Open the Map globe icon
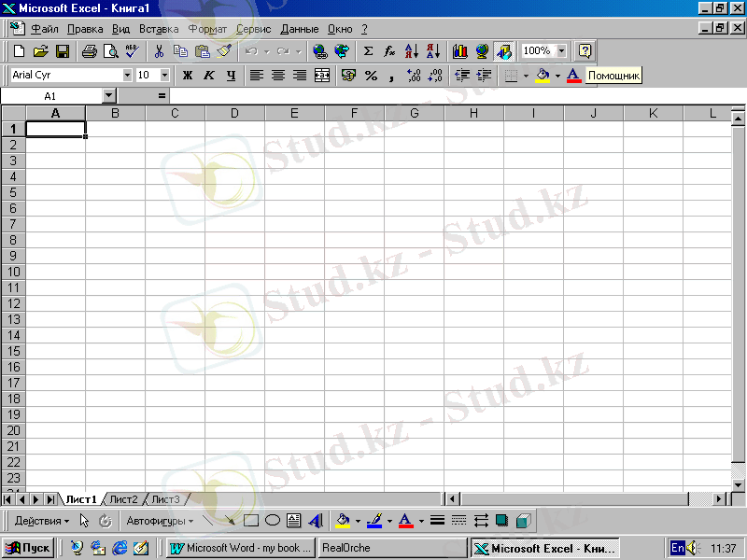Screen dimensions: 747x560 [482, 51]
